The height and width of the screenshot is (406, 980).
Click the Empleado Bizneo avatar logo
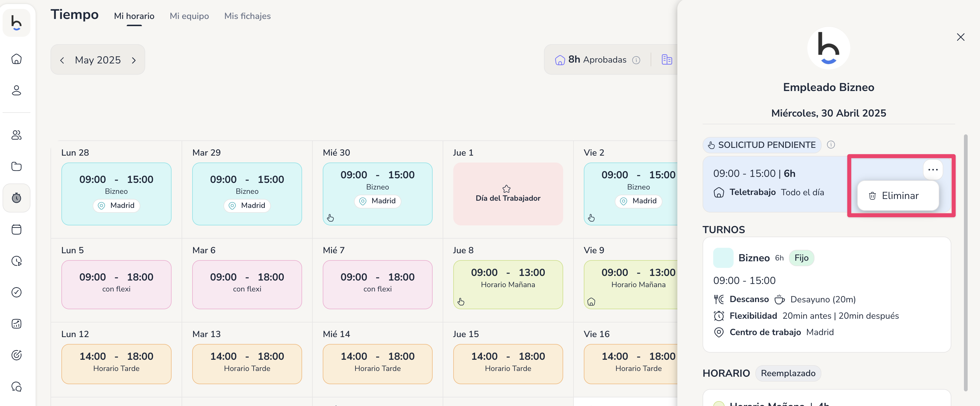tap(829, 48)
